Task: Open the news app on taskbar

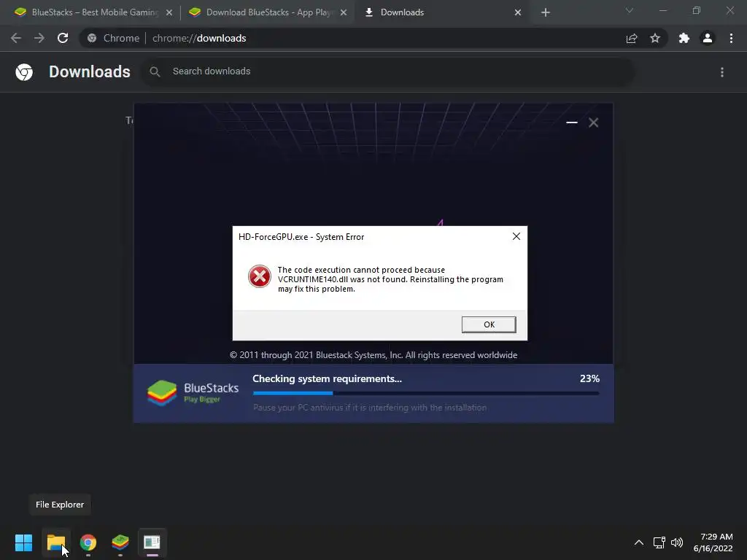Action: pyautogui.click(x=152, y=542)
